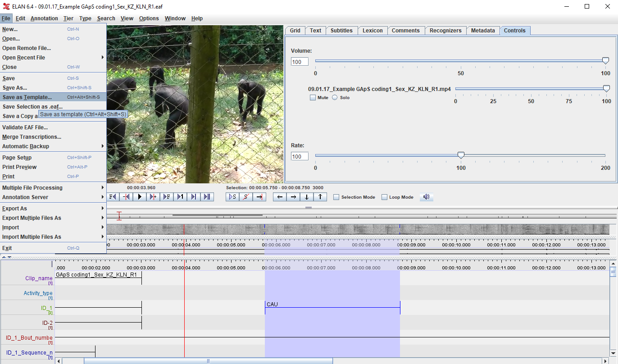Viewport: 618px width, 364px height.
Task: Go to the end of the media
Action: [x=207, y=197]
